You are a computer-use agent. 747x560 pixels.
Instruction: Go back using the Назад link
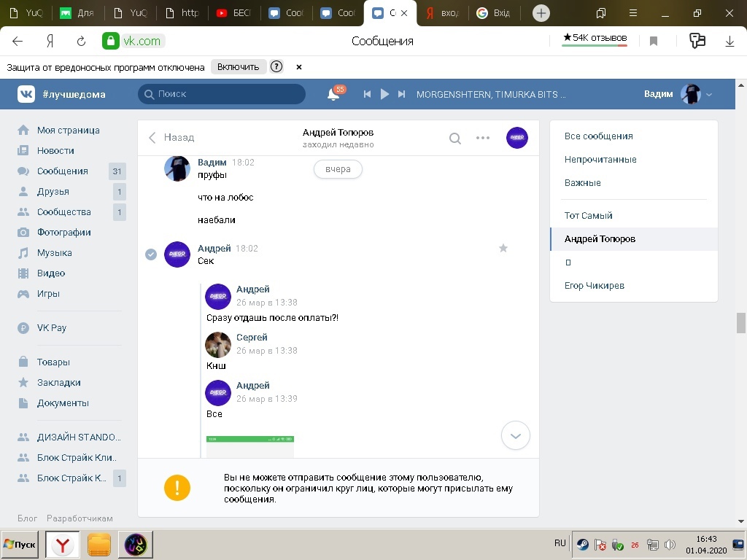[x=172, y=137]
